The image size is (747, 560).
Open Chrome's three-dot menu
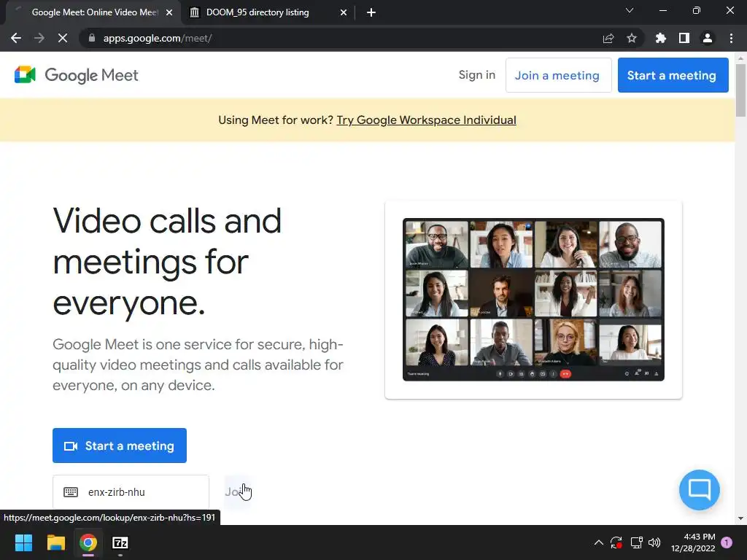tap(731, 38)
